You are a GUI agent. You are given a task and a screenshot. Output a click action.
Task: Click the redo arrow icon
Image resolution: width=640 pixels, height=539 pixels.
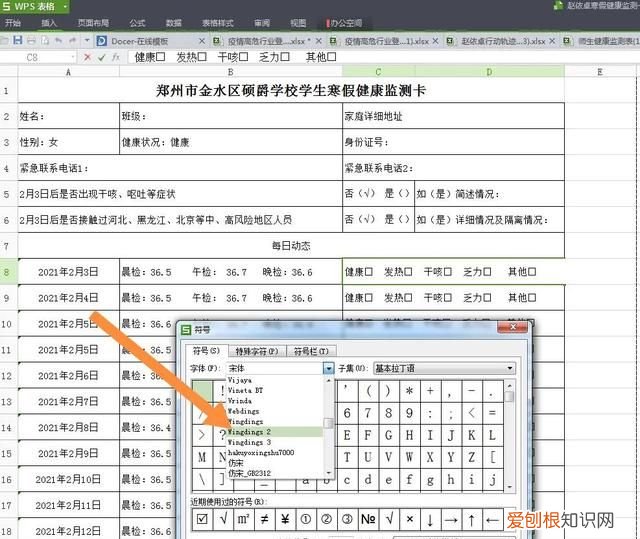click(72, 40)
